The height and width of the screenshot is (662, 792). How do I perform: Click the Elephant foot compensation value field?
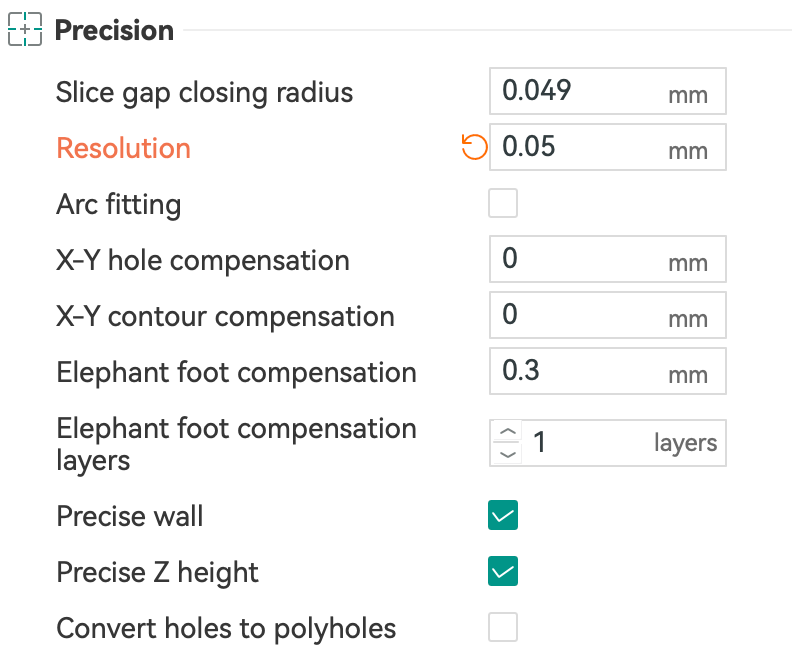coord(580,372)
